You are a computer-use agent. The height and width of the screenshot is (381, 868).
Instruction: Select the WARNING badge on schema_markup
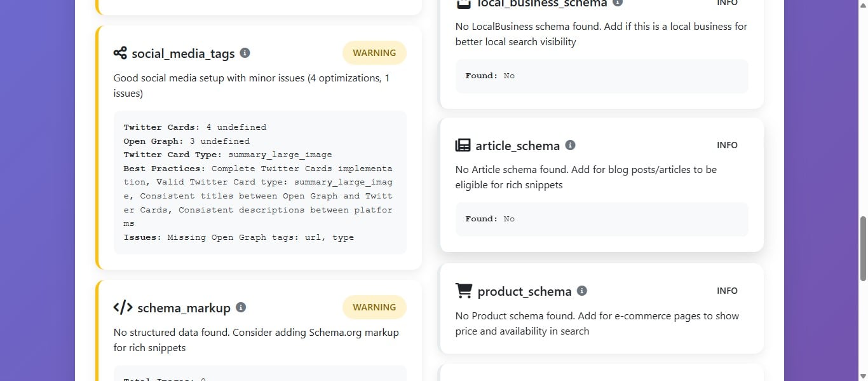click(x=374, y=307)
